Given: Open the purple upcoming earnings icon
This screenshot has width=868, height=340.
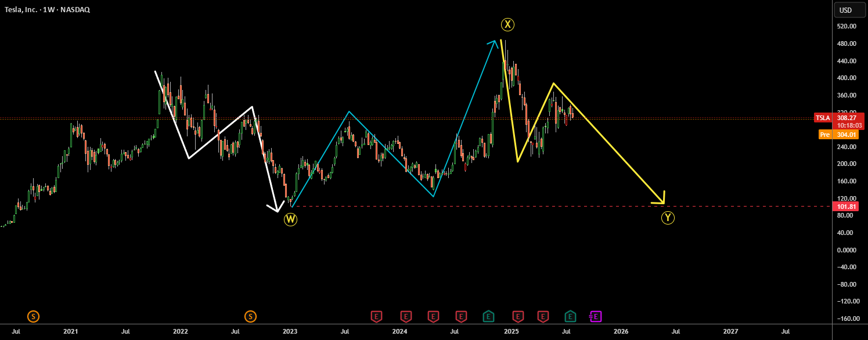Looking at the screenshot, I should [596, 316].
